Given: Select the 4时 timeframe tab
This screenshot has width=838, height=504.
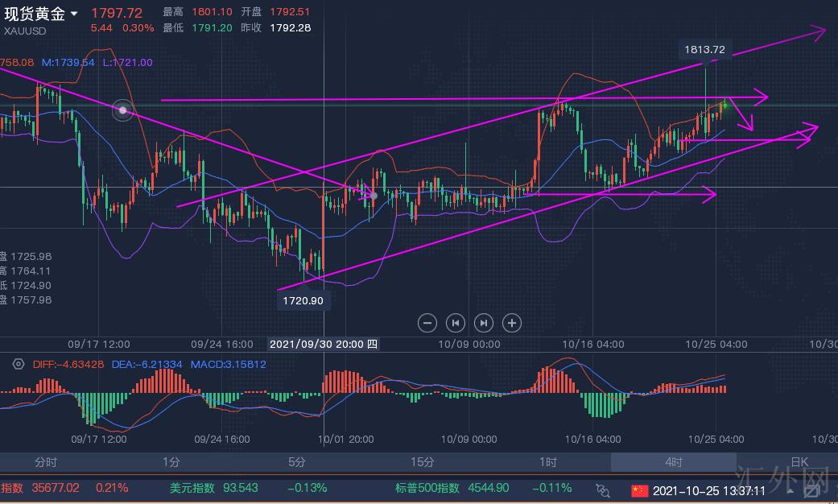Looking at the screenshot, I should click(673, 462).
